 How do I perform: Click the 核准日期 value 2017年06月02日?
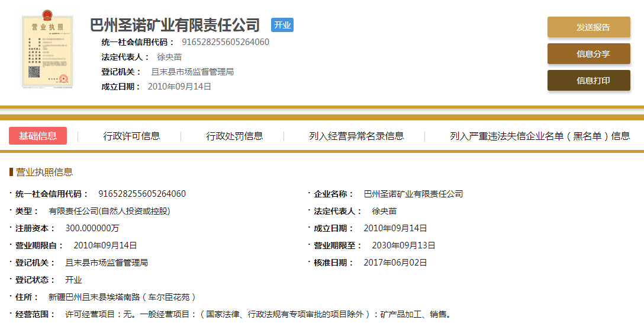(x=395, y=263)
